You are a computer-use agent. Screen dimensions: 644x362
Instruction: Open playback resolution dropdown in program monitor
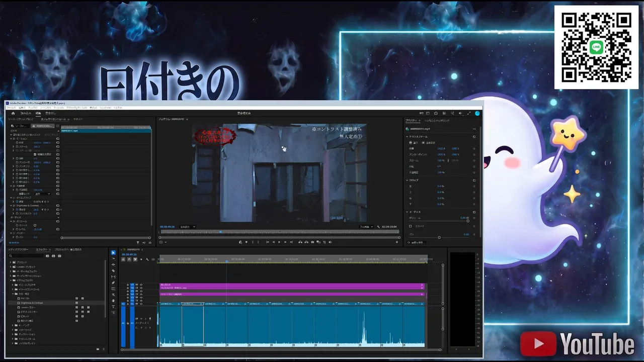[x=366, y=227]
